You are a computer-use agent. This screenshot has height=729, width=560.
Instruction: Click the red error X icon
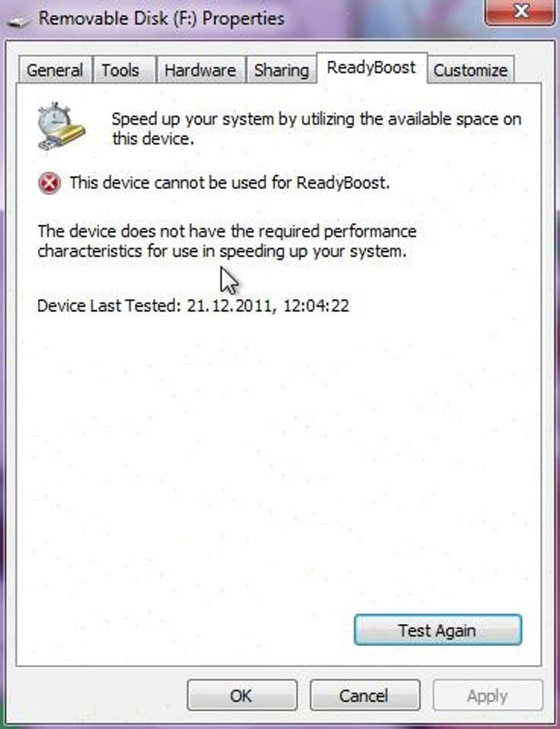[x=49, y=184]
